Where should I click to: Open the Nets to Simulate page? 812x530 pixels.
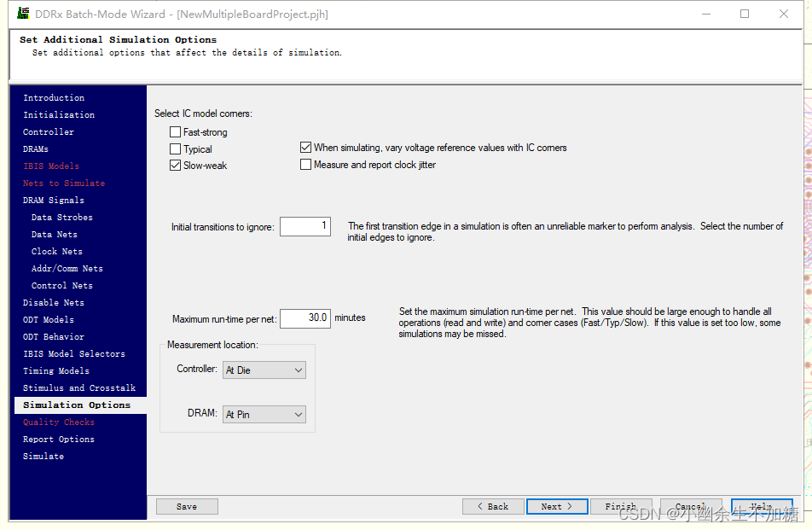tap(64, 183)
